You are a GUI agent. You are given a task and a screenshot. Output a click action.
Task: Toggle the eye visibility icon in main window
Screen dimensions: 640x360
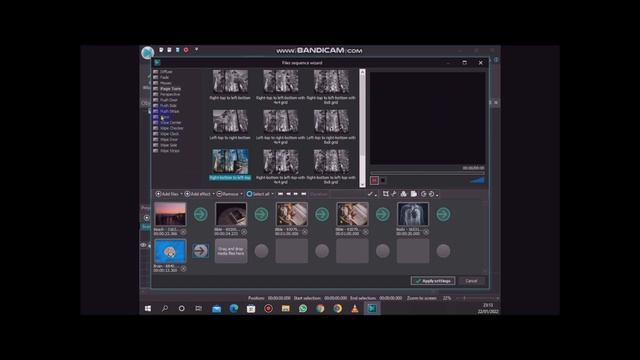tap(143, 245)
